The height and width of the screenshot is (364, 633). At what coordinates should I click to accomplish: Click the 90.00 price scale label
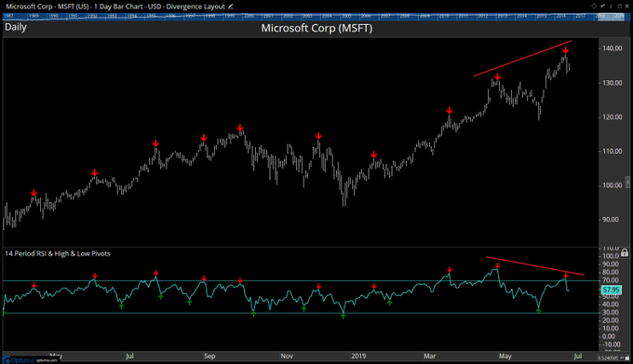tap(612, 219)
